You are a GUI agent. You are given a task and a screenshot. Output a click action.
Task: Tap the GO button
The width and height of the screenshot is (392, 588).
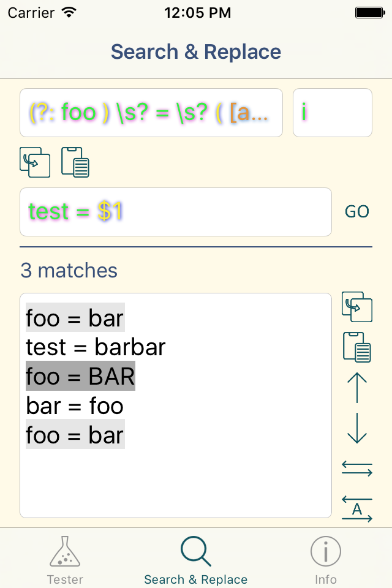(x=357, y=212)
